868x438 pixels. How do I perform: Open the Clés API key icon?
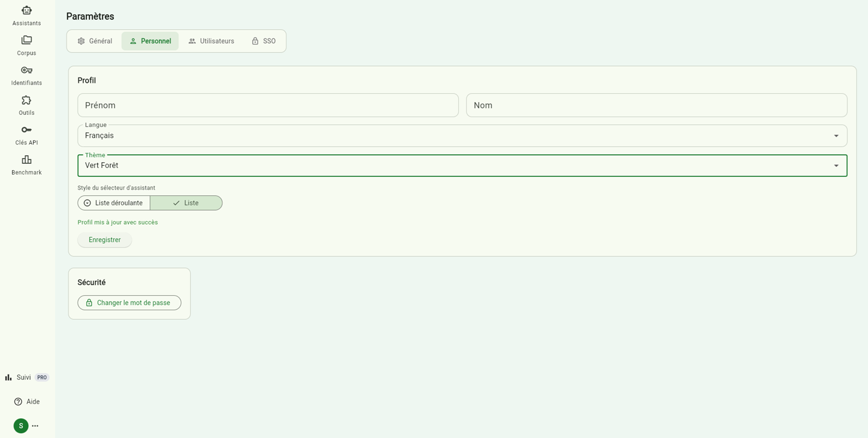point(26,129)
